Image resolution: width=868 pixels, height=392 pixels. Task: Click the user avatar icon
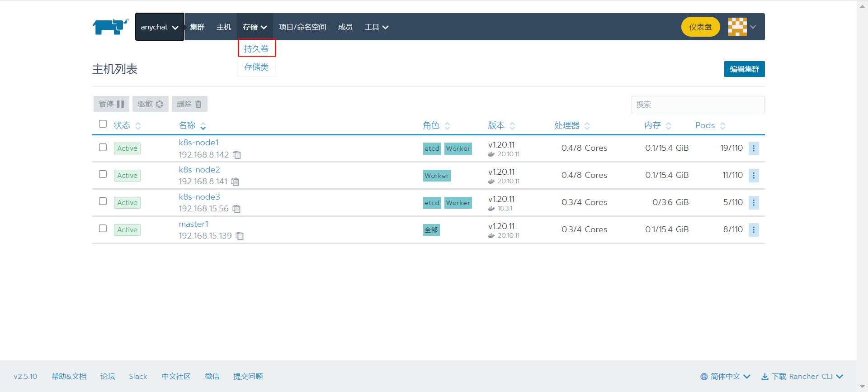[x=737, y=27]
